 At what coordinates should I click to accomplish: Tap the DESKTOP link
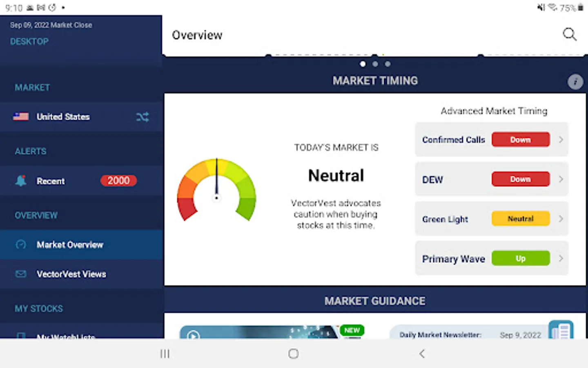pos(29,41)
